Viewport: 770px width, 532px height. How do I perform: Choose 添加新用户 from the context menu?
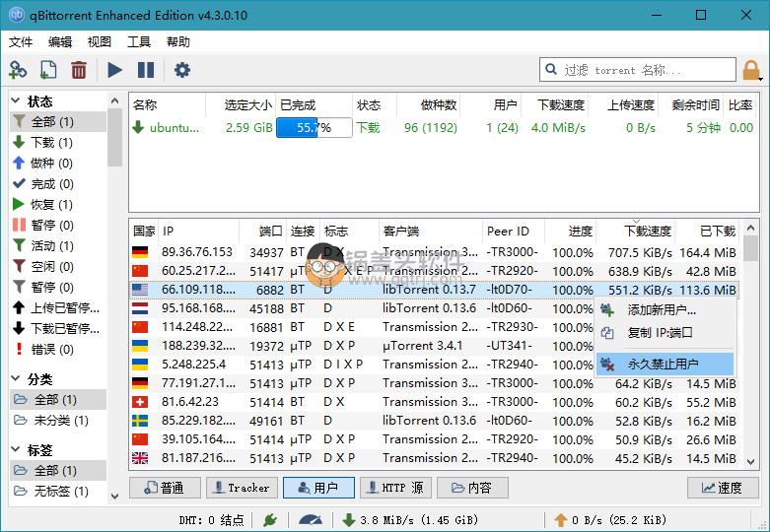point(665,309)
